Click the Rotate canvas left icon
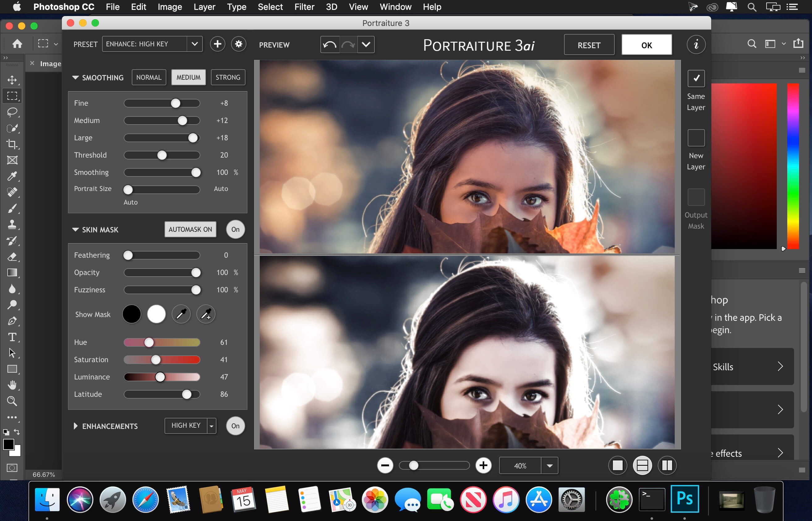This screenshot has height=521, width=812. 330,44
